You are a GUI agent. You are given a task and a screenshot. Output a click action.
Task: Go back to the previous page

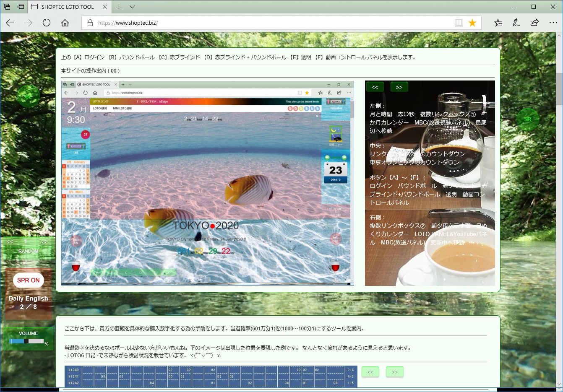[x=10, y=23]
